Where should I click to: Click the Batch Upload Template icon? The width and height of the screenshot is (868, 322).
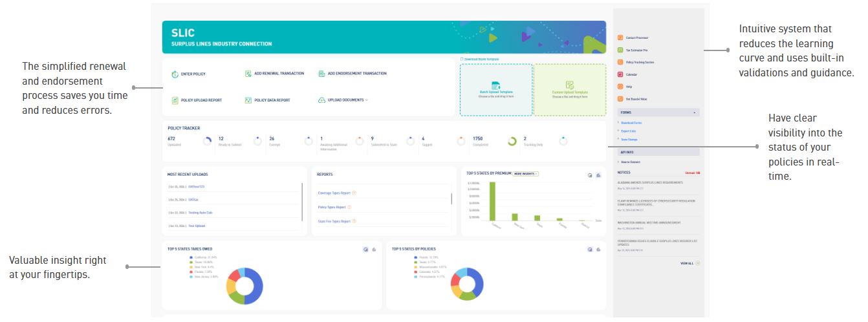coord(497,85)
